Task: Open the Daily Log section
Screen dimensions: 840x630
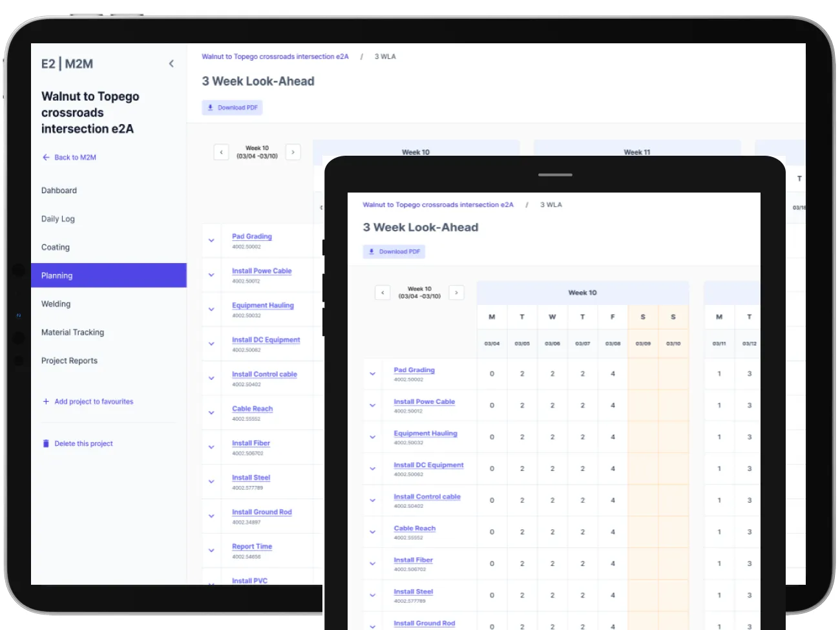Action: tap(58, 218)
